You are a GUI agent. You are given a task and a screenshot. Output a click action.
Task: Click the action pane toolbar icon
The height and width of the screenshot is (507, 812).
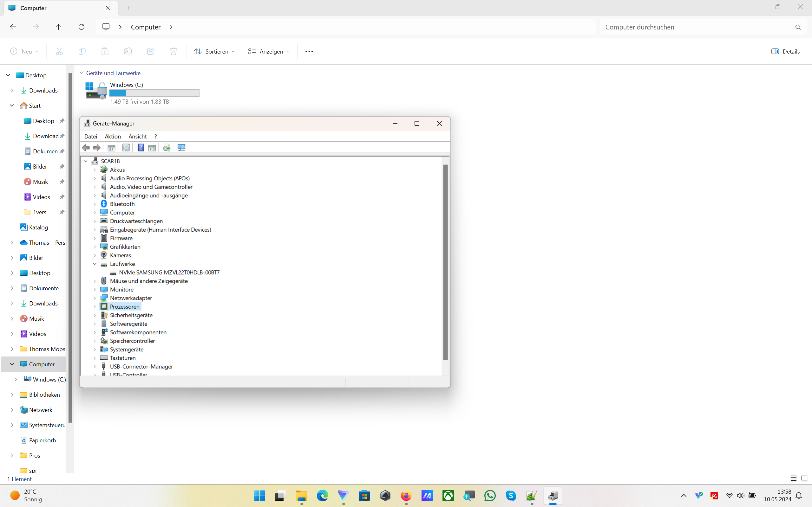tap(152, 148)
